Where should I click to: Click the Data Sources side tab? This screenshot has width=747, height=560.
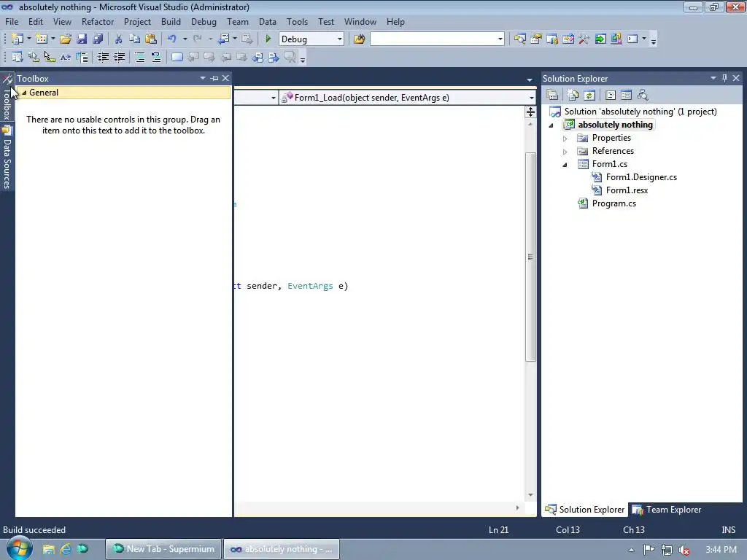point(7,157)
